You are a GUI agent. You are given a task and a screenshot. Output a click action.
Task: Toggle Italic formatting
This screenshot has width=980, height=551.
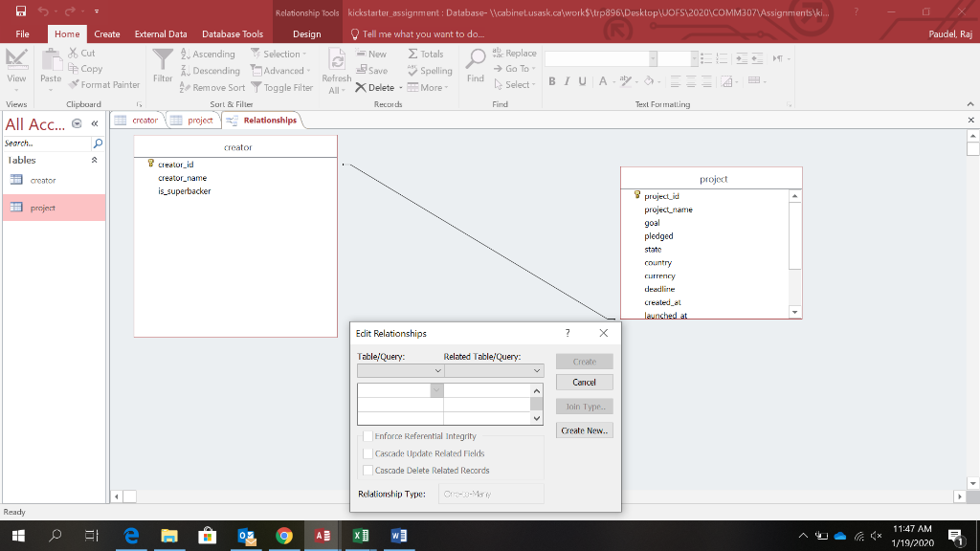coord(567,81)
